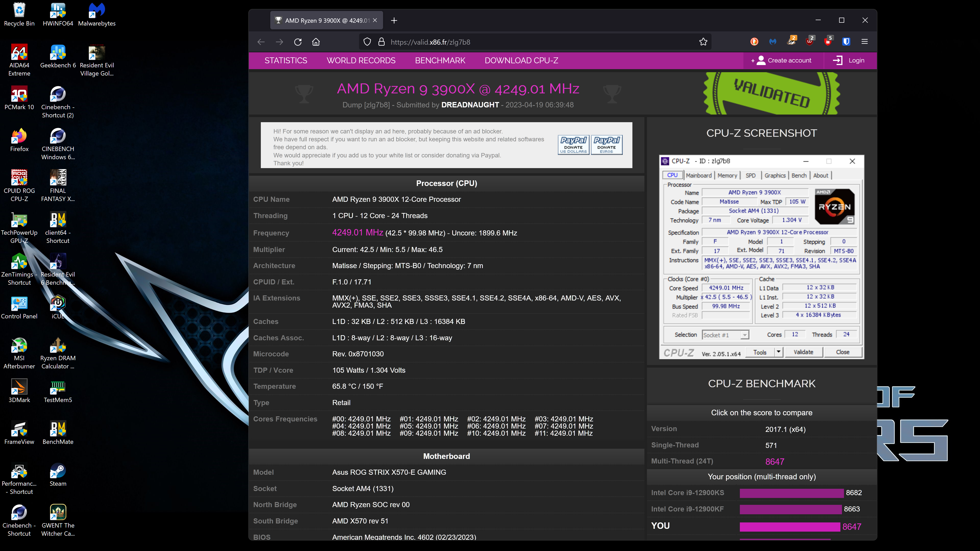The width and height of the screenshot is (980, 551).
Task: Open MSI Afterburner desktop icon
Action: coord(19,353)
